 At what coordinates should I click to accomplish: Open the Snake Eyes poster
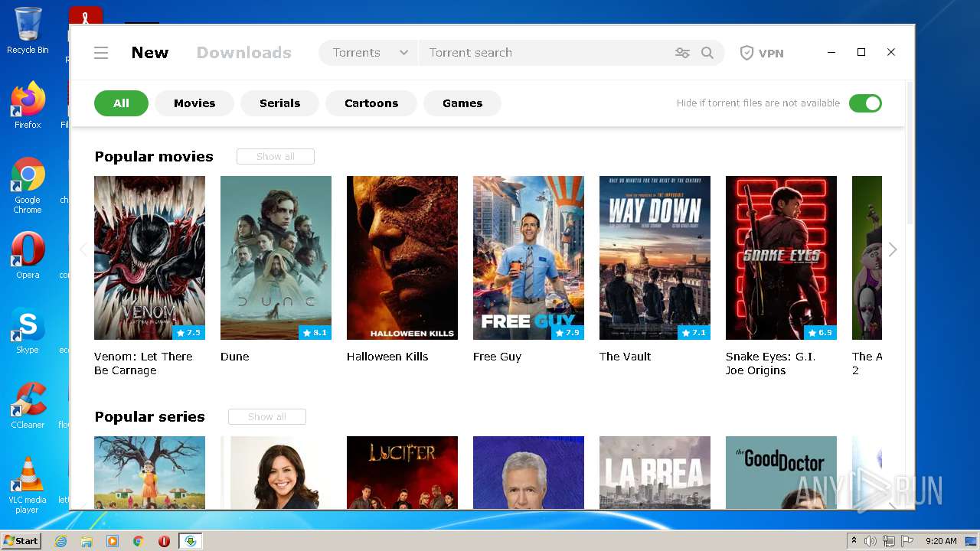tap(781, 258)
